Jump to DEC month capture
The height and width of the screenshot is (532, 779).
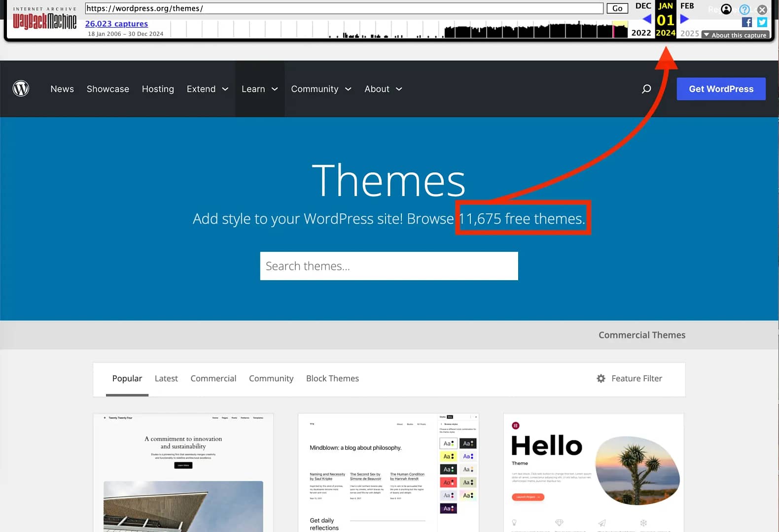coord(643,6)
